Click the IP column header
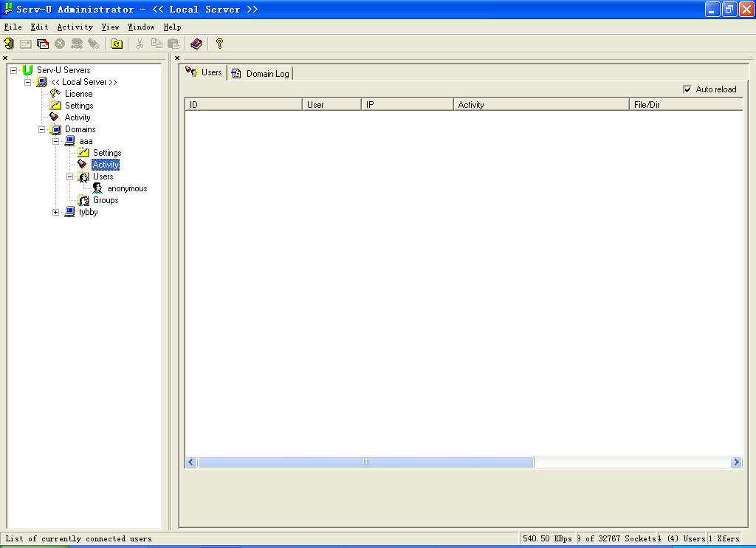This screenshot has width=756, height=548. 407,105
